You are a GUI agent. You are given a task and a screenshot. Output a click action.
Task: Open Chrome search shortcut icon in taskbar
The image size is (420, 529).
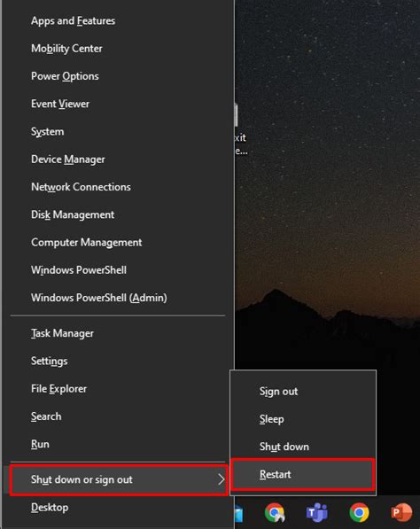(275, 512)
